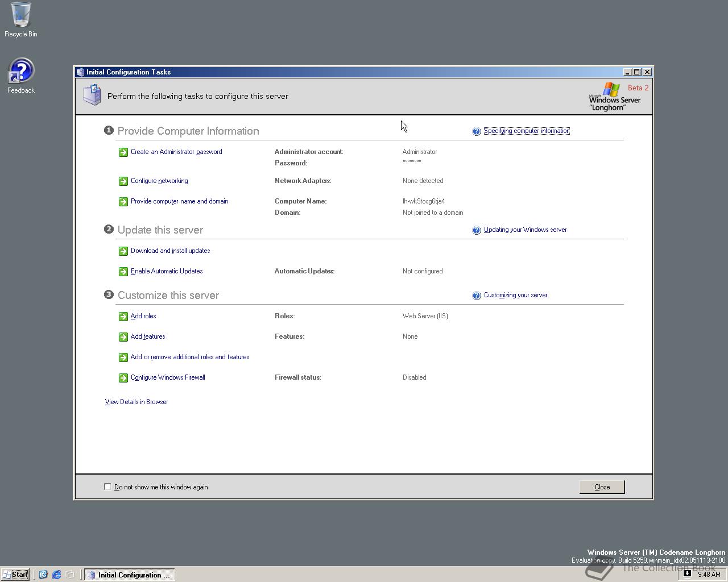
Task: Open Customizing your server help link
Action: (x=516, y=295)
